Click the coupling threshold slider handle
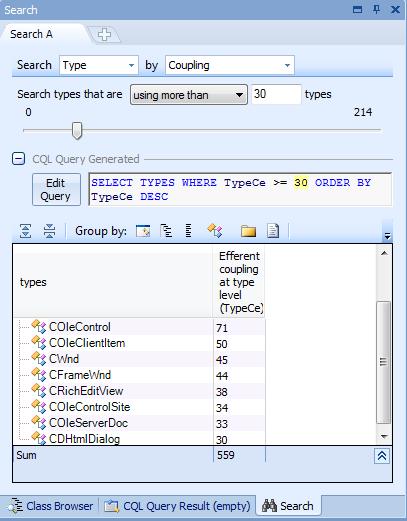Screen dimensions: 407x521 point(77,131)
